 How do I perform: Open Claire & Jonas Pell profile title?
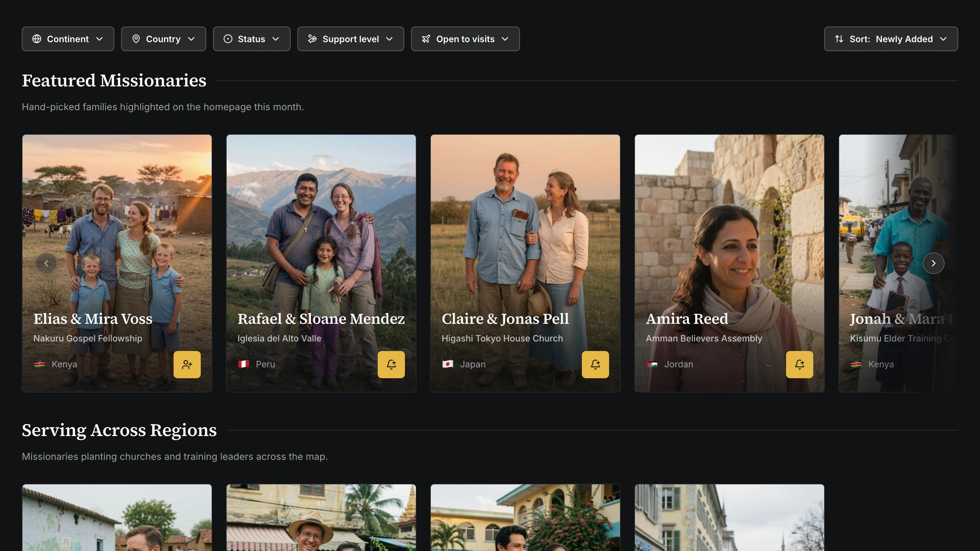click(505, 319)
